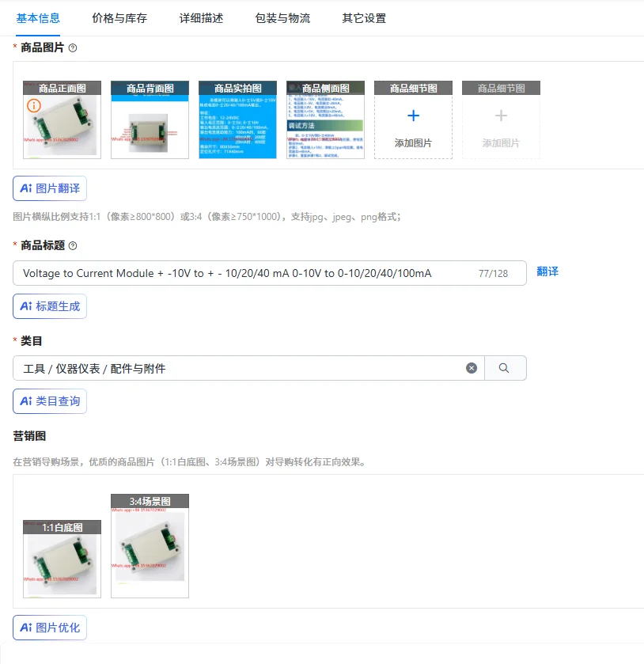Click the 商品背面图 product image thumbnail
This screenshot has width=644, height=664.
click(150, 120)
